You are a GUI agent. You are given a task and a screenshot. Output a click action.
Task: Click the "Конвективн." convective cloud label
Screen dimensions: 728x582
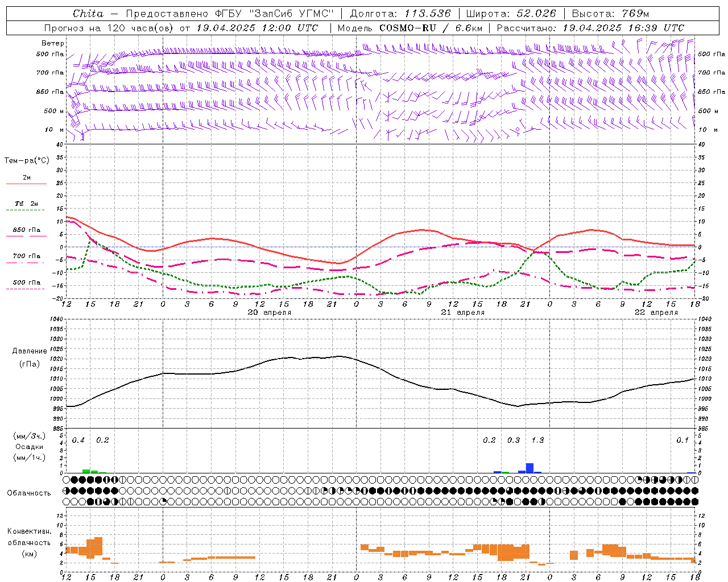pyautogui.click(x=30, y=531)
